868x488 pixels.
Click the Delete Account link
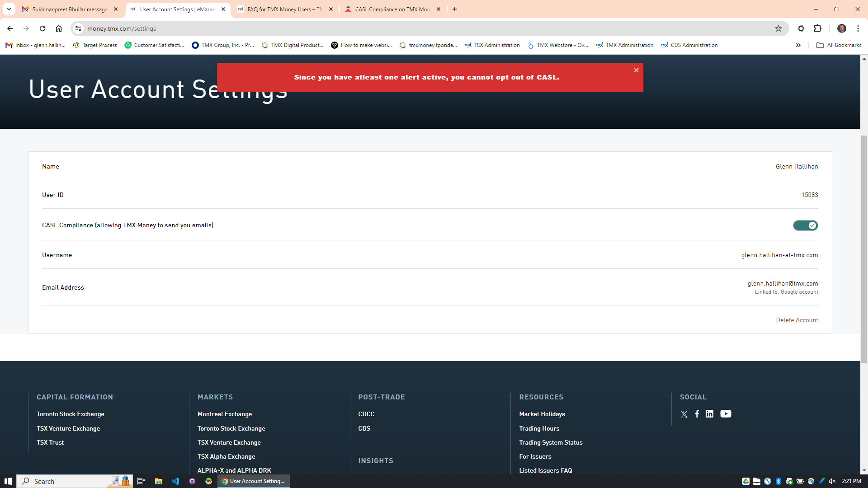coord(797,320)
